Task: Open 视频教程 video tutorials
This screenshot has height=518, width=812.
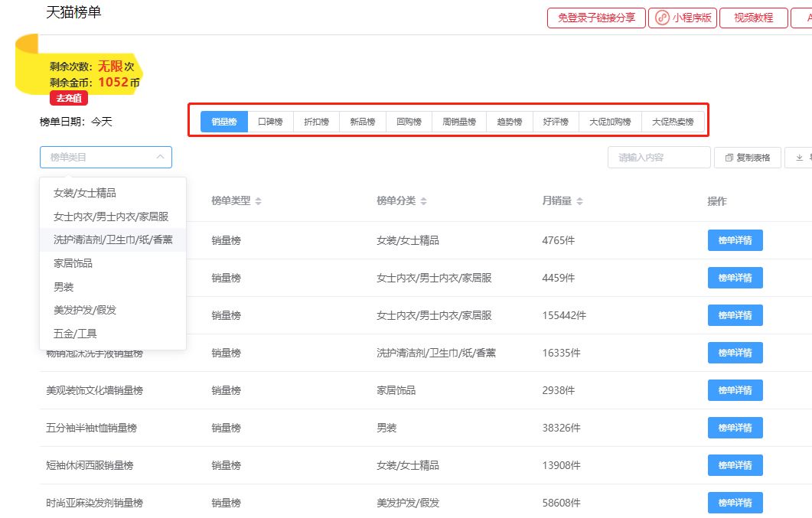Action: (753, 18)
